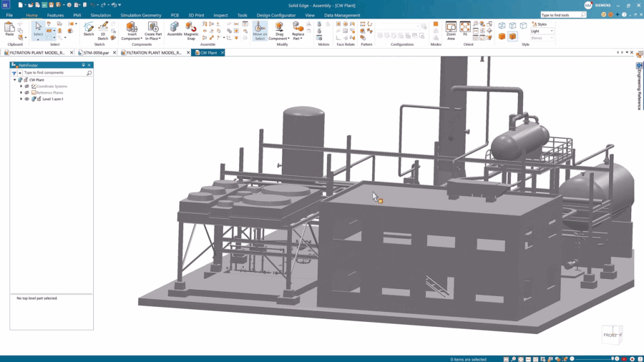644x362 pixels.
Task: Expand the Reference Planes node
Action: pos(21,93)
